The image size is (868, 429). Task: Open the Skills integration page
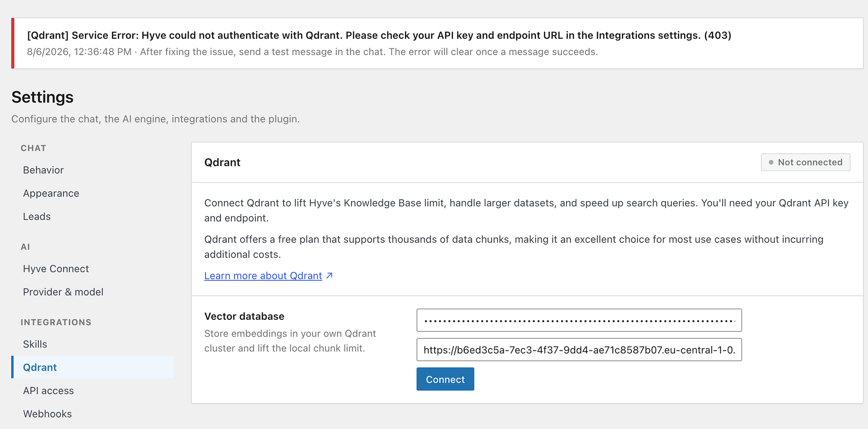pos(35,344)
